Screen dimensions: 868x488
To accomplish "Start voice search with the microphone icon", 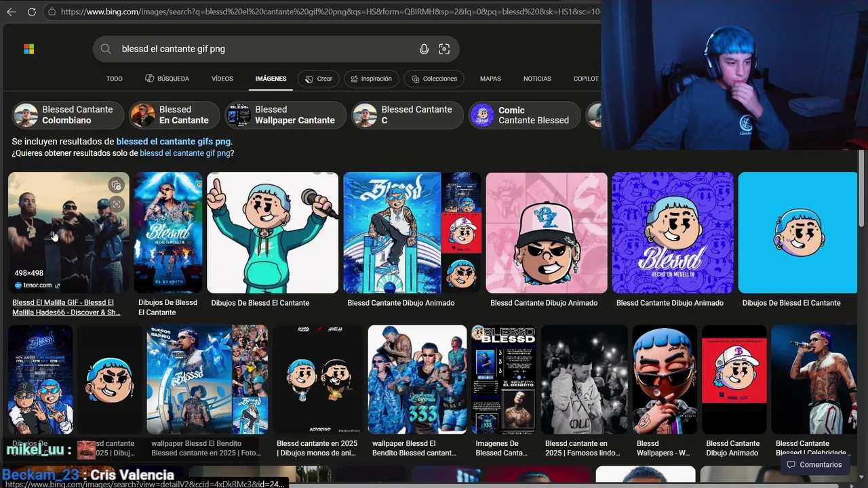I will pyautogui.click(x=424, y=49).
